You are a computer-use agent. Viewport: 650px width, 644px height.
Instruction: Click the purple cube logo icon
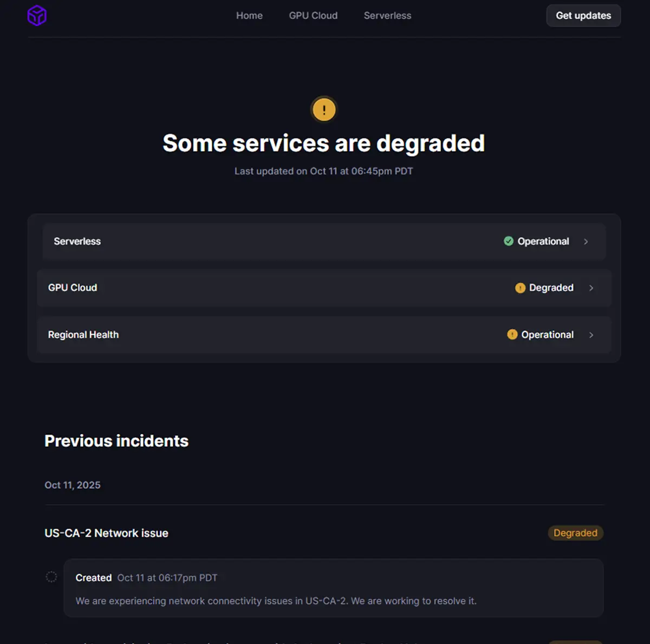(37, 16)
